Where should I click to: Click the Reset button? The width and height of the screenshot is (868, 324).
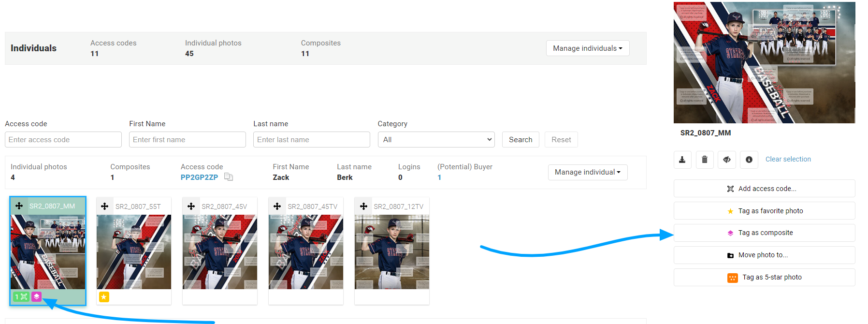pos(561,140)
